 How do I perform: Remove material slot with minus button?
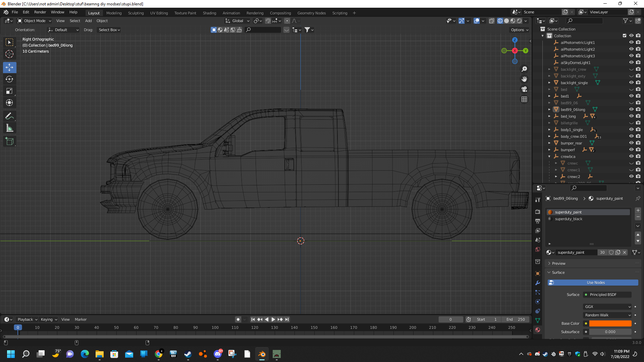tap(638, 217)
